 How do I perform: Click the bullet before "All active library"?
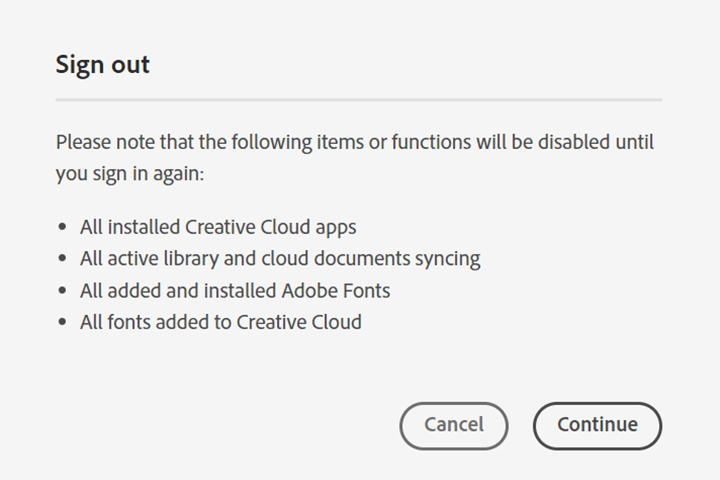tap(63, 259)
